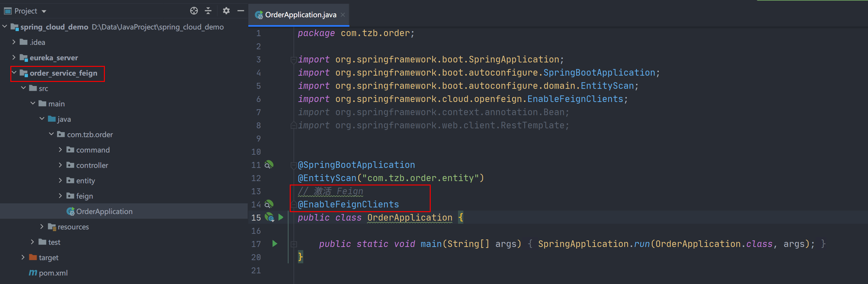Click the project path D:\Data\JavaProject\spring_cloud_demo
868x284 pixels.
click(158, 27)
